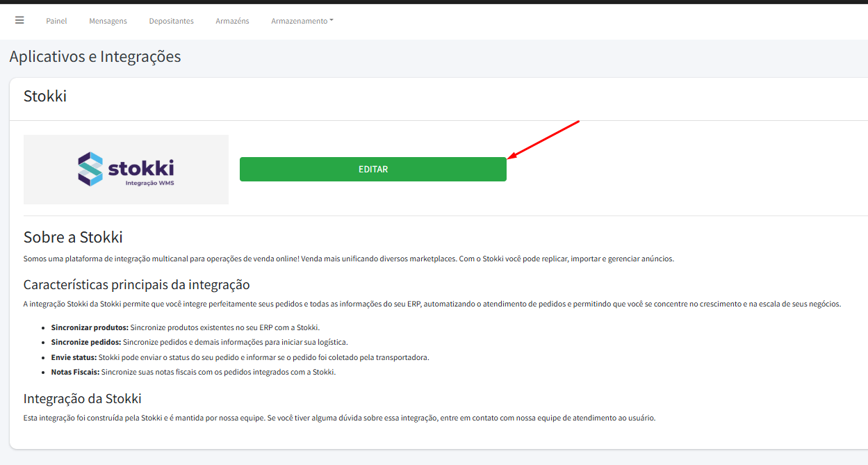The height and width of the screenshot is (465, 868).
Task: Click the 'Características principais da integração' heading
Action: coord(136,284)
